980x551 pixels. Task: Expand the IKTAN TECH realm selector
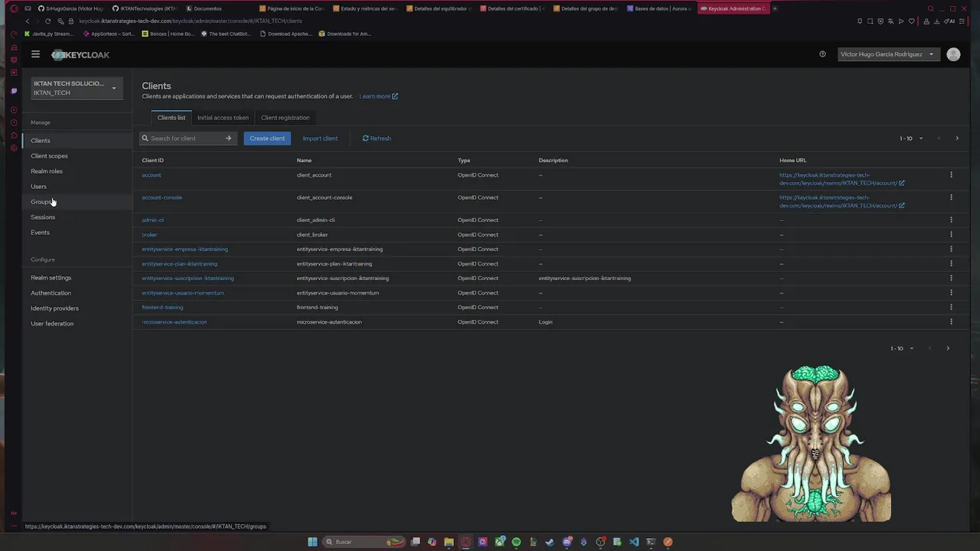pyautogui.click(x=75, y=88)
